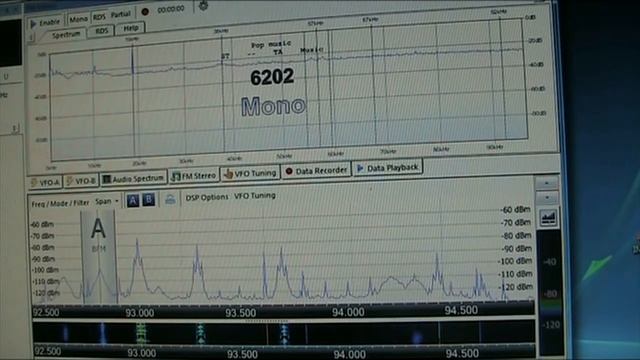Click the 94.500 label on frequency scale

coord(461,310)
